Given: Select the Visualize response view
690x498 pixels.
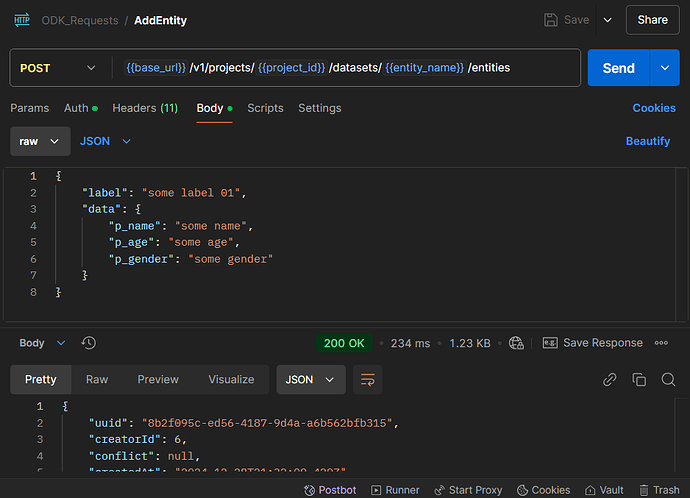Looking at the screenshot, I should coord(231,379).
